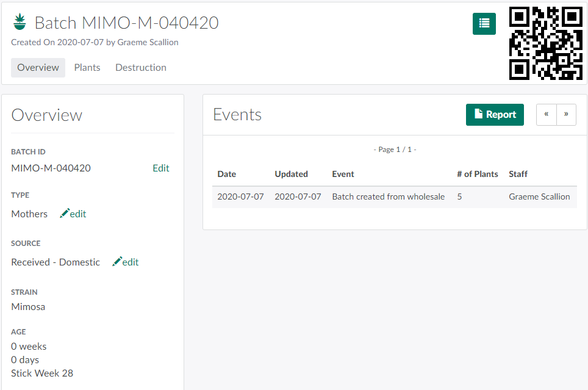Click the # of Plants column header
This screenshot has height=390, width=588.
[477, 174]
